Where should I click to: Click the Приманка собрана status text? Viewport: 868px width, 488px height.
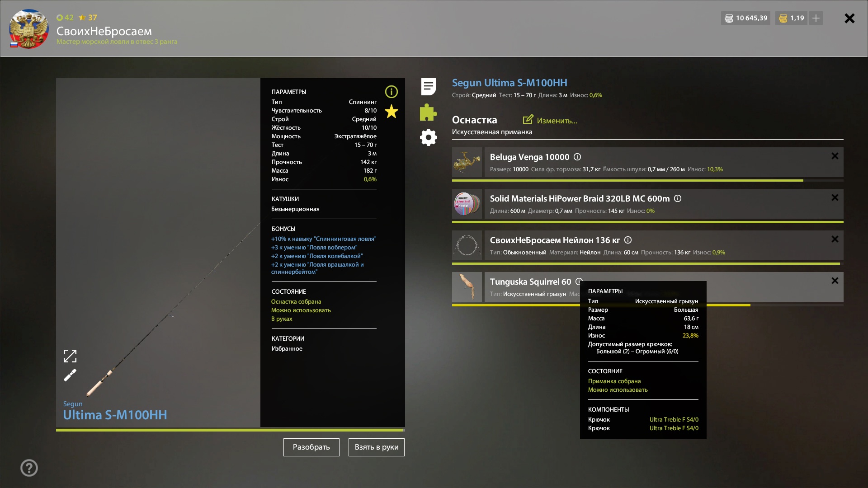614,381
